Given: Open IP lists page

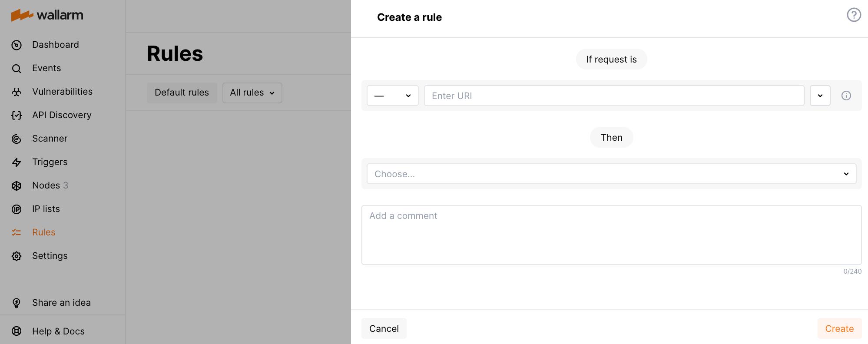Looking at the screenshot, I should pyautogui.click(x=46, y=209).
